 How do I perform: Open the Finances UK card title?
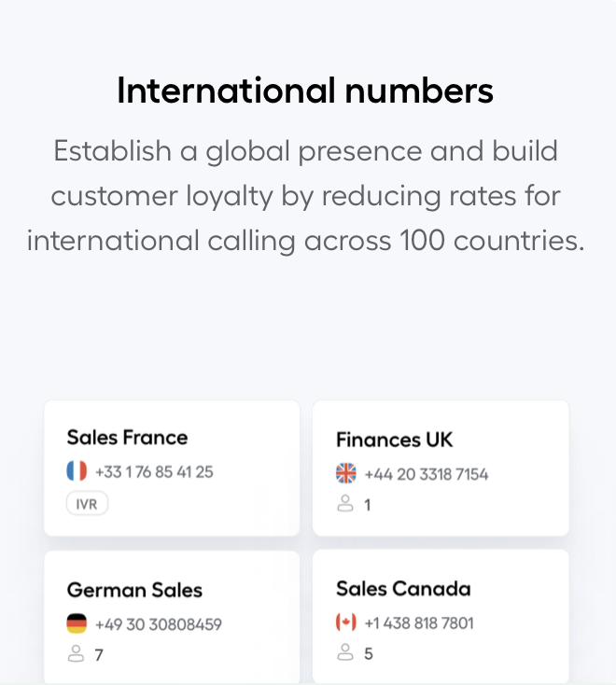tap(395, 440)
